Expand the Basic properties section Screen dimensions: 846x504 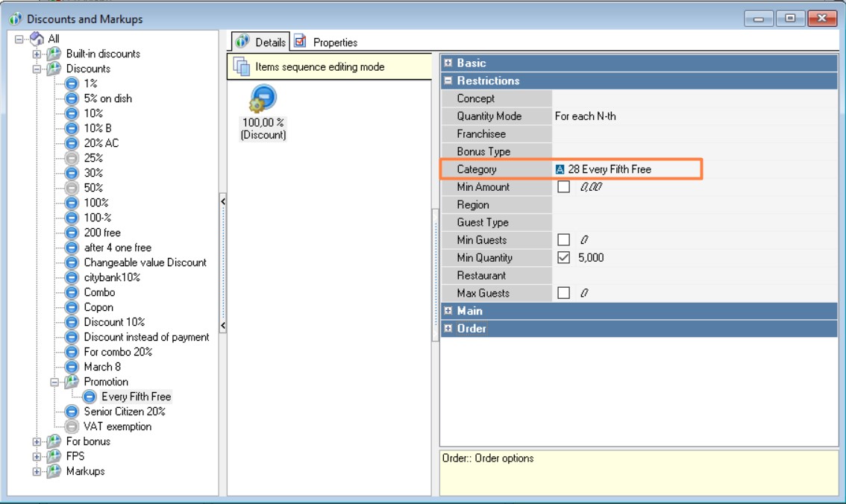click(448, 63)
